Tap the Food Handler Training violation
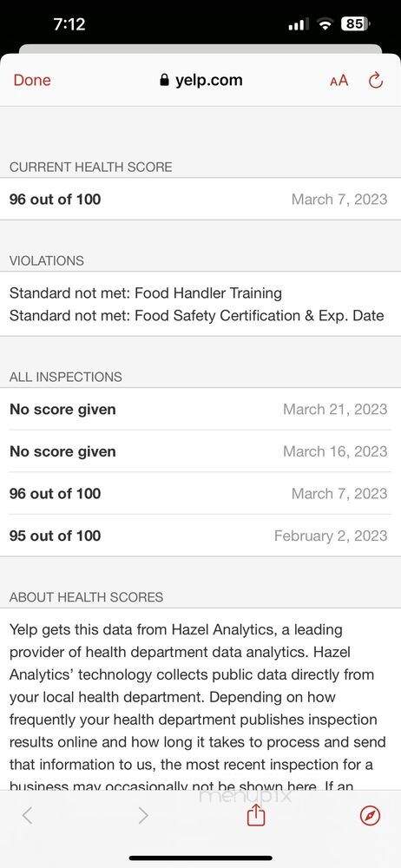The height and width of the screenshot is (868, 401). point(146,293)
